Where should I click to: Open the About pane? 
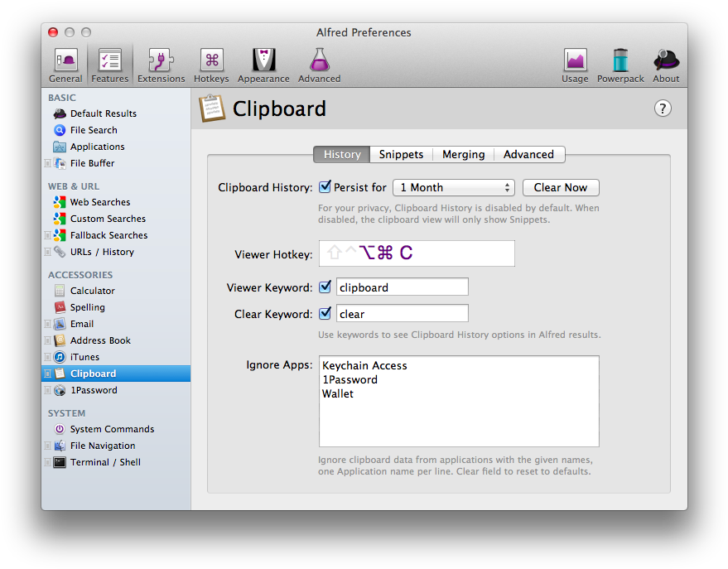[666, 65]
